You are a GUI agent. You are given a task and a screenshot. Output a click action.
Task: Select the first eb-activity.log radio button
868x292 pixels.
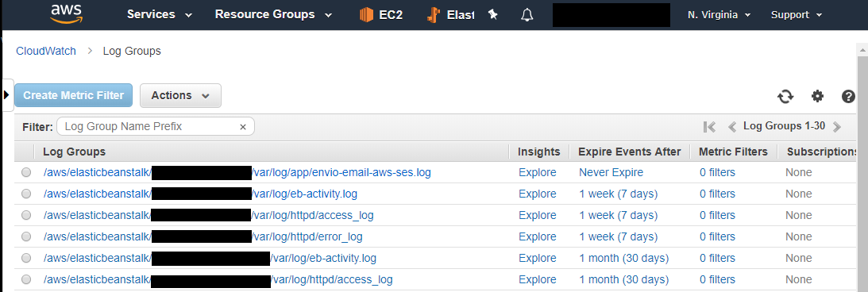pyautogui.click(x=26, y=194)
